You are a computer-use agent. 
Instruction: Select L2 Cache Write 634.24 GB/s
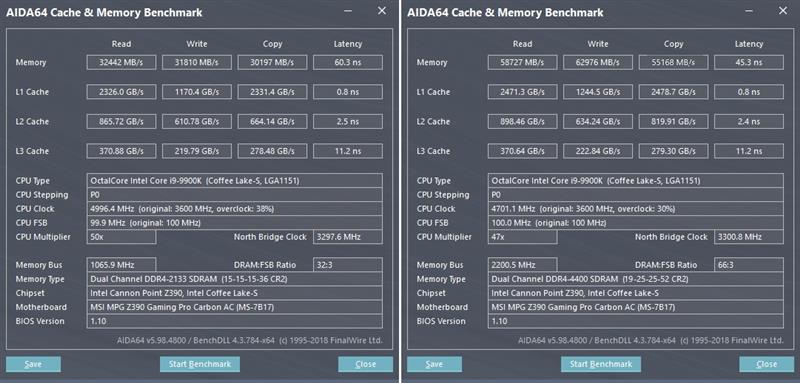pos(597,121)
